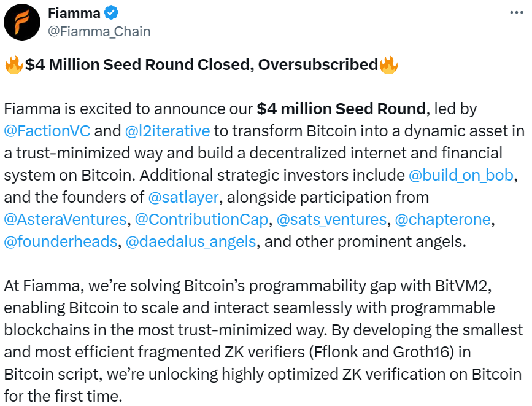Image resolution: width=532 pixels, height=406 pixels.
Task: Open the @AsteraVentures mention
Action: [x=65, y=219]
